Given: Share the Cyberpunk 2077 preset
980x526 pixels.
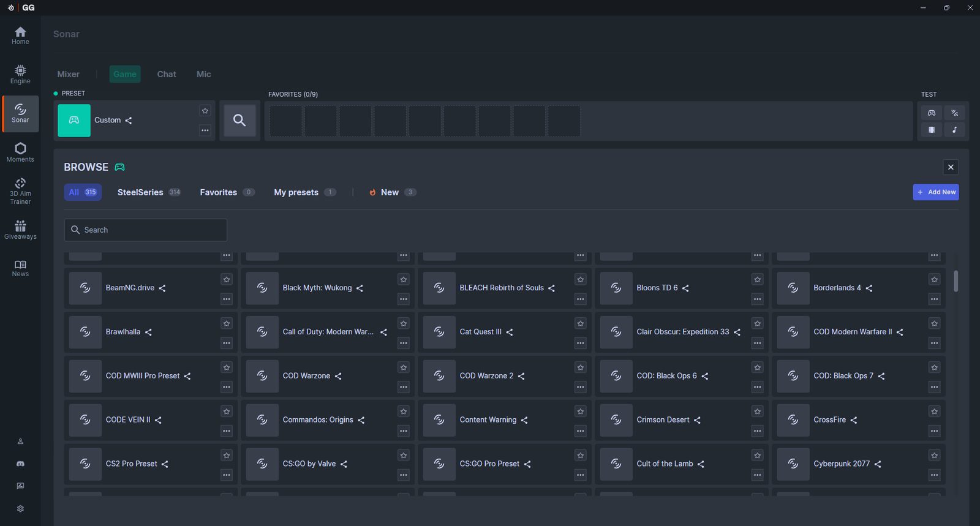Looking at the screenshot, I should pyautogui.click(x=878, y=464).
